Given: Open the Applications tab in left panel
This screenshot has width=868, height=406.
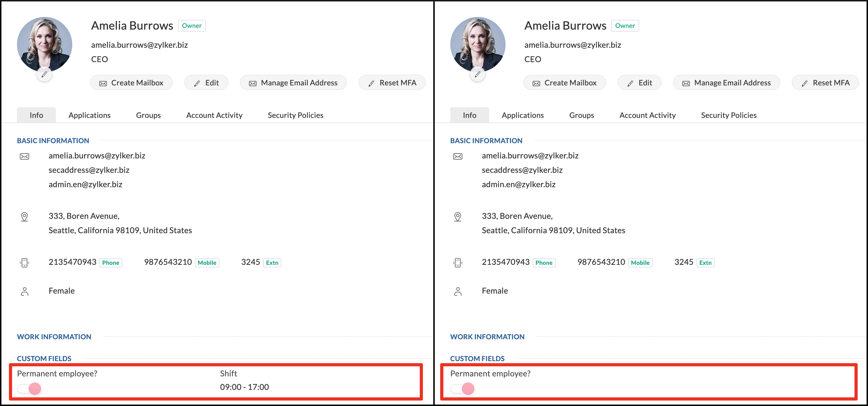Looking at the screenshot, I should coord(89,115).
